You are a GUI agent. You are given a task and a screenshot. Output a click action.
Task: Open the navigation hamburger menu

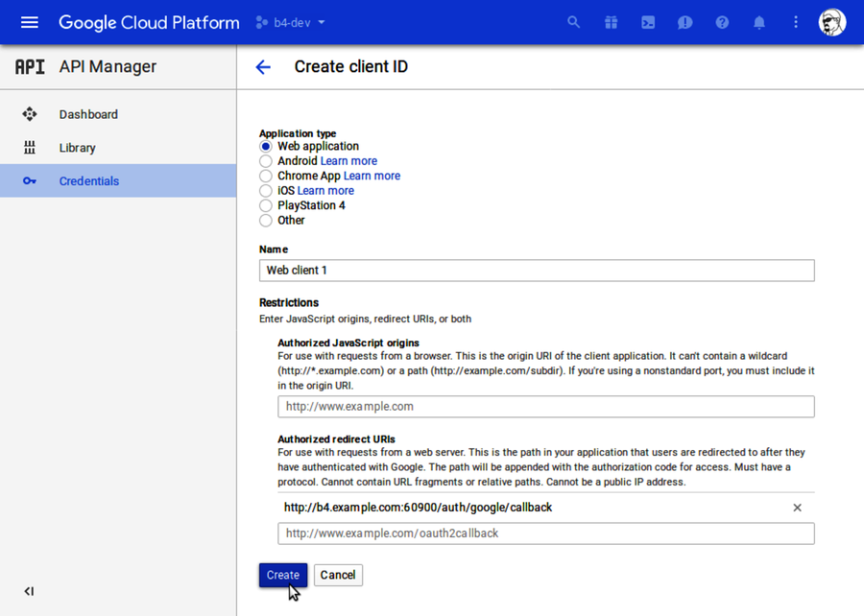coord(29,21)
